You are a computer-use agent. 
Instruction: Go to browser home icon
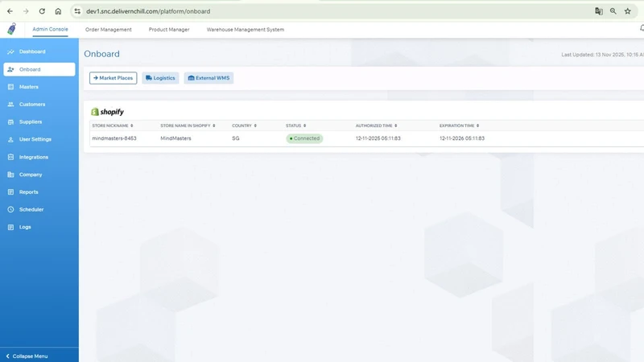58,11
